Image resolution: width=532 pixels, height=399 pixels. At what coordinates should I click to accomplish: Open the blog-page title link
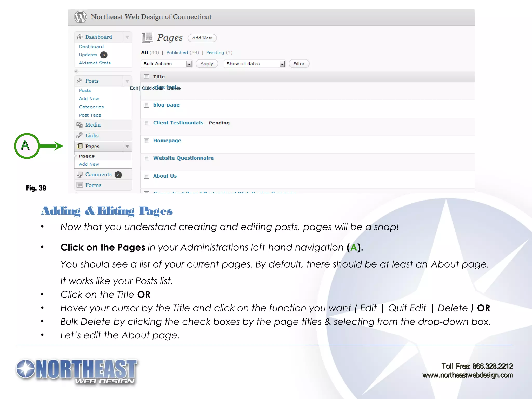[166, 105]
